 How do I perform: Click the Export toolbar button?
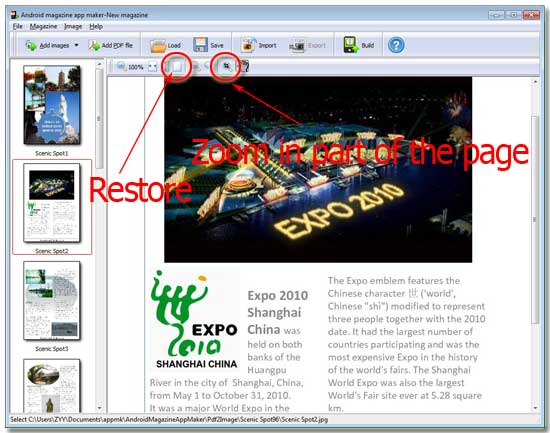tap(308, 46)
